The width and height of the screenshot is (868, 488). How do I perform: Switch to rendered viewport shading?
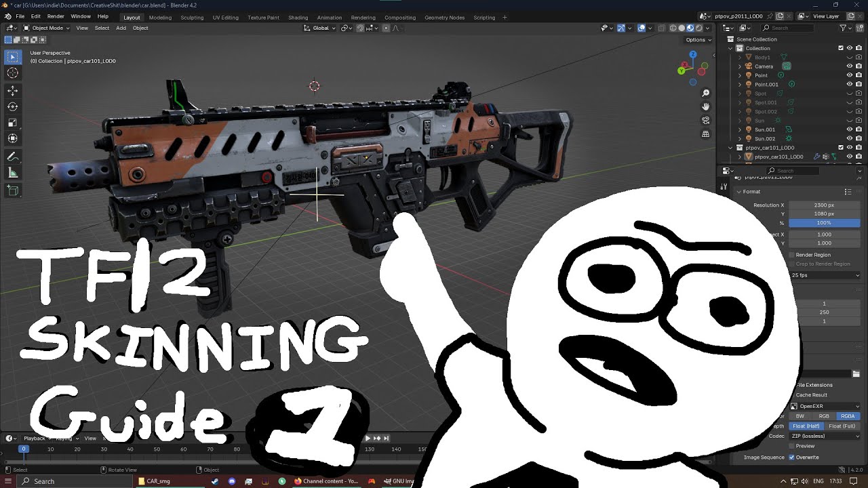click(699, 28)
